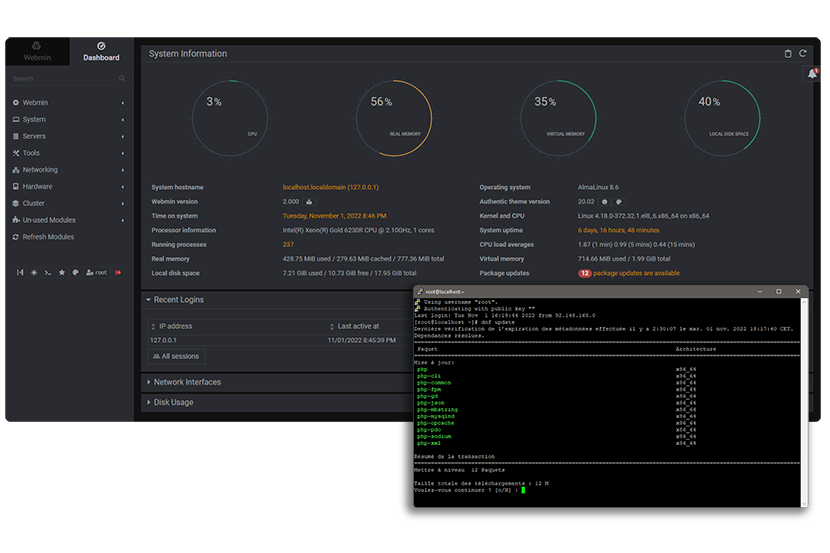Screen dimensions: 830x553
Task: Click the System laptop icon in sidebar
Action: [x=16, y=120]
